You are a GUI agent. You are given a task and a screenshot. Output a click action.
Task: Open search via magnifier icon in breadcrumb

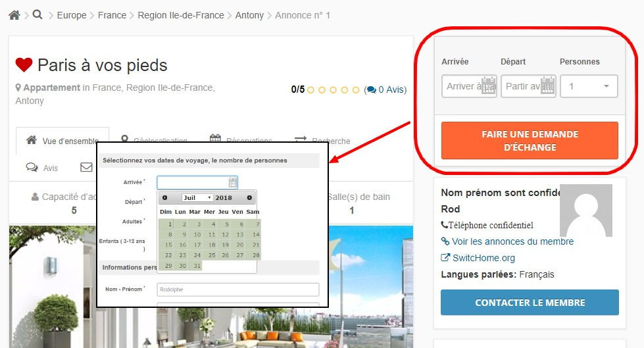pyautogui.click(x=37, y=14)
